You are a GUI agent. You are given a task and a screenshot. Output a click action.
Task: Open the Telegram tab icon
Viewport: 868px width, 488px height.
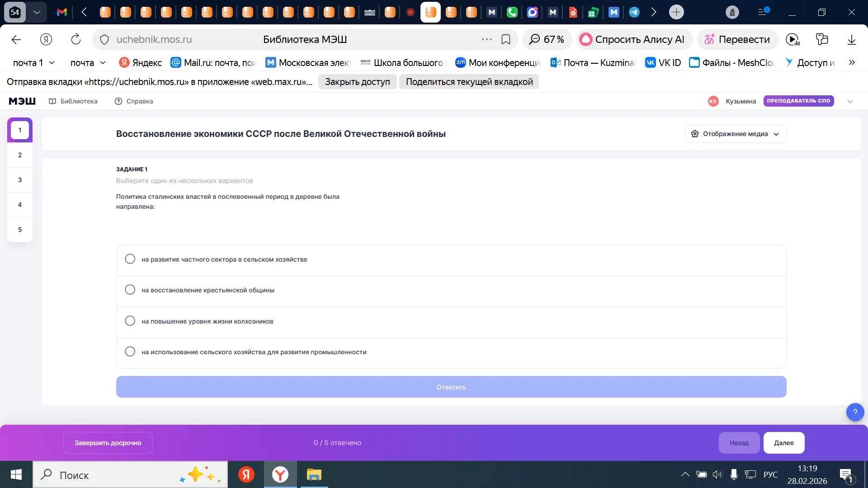634,12
